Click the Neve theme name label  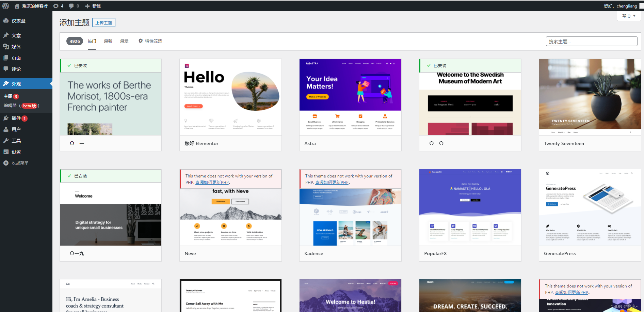point(190,253)
